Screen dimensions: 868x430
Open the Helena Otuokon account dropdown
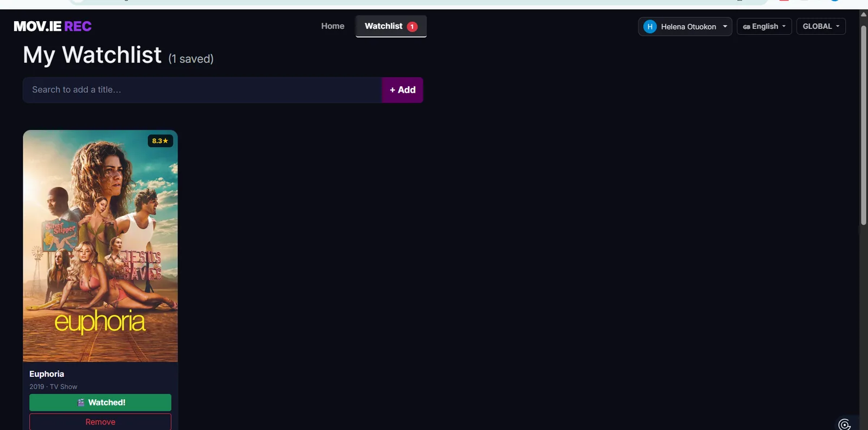click(x=685, y=27)
